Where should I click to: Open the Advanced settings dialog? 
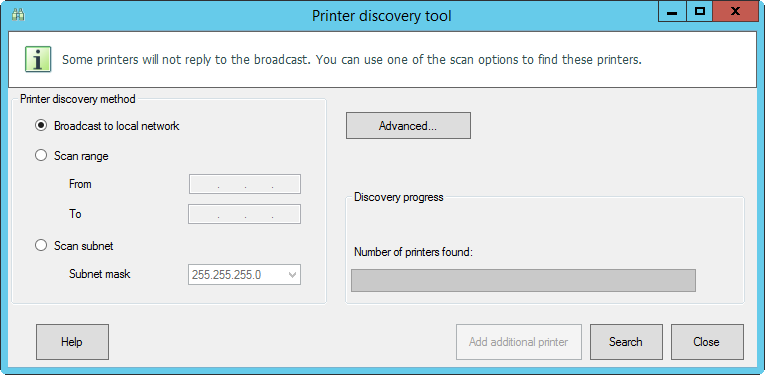408,126
